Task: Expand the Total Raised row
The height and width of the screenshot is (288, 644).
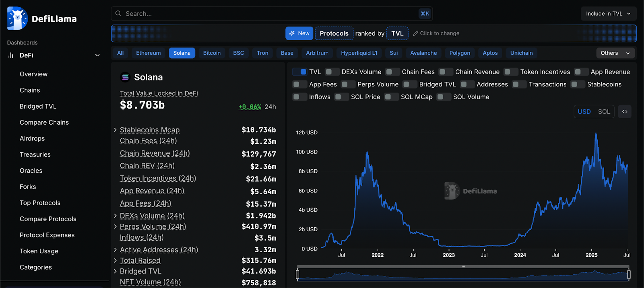Action: click(x=115, y=261)
